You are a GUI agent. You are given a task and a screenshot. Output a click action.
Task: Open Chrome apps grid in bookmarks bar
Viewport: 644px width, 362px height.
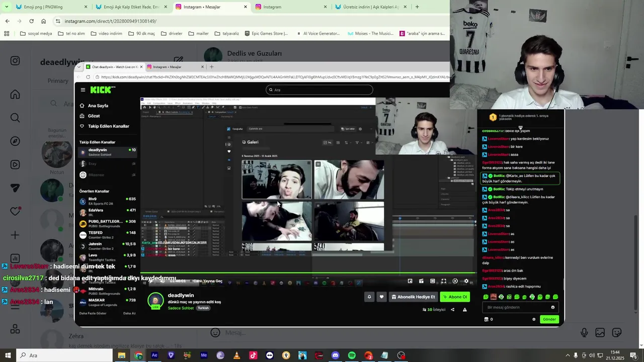(x=7, y=34)
